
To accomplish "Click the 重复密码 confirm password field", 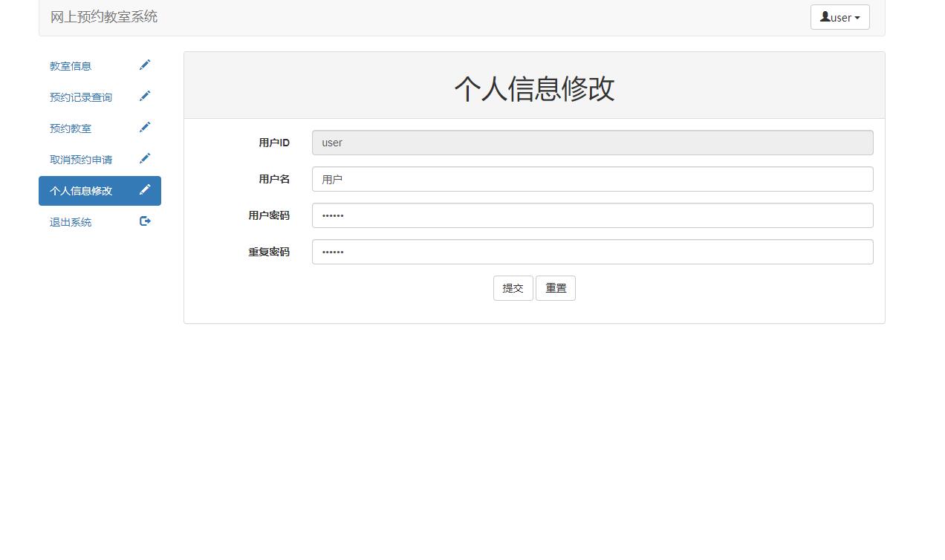I will tap(592, 252).
